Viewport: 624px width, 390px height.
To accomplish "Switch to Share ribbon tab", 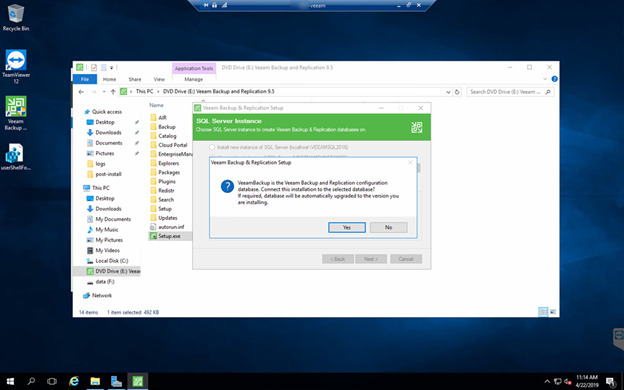I will 135,79.
